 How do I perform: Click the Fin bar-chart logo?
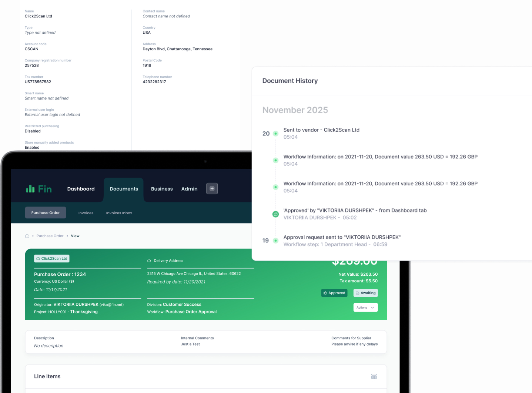30,189
